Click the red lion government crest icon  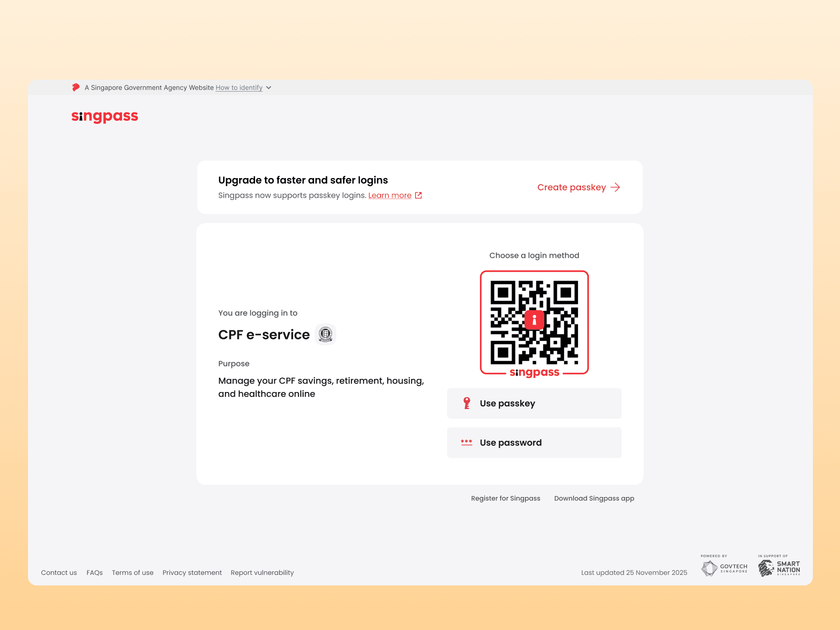click(x=76, y=87)
